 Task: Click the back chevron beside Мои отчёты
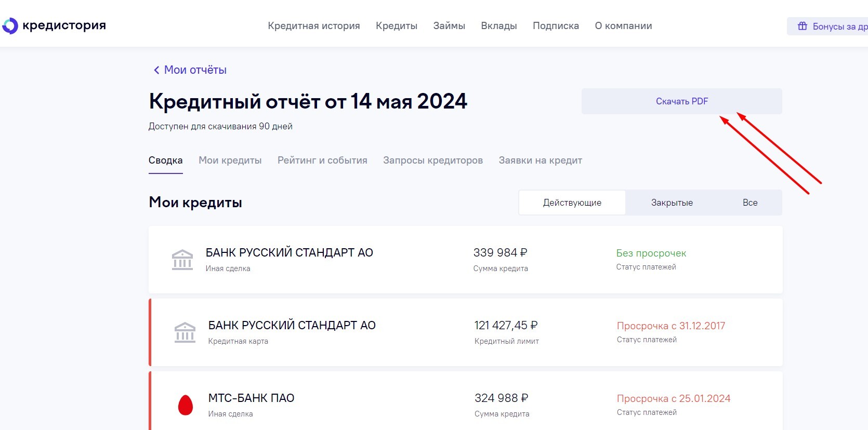[x=156, y=70]
